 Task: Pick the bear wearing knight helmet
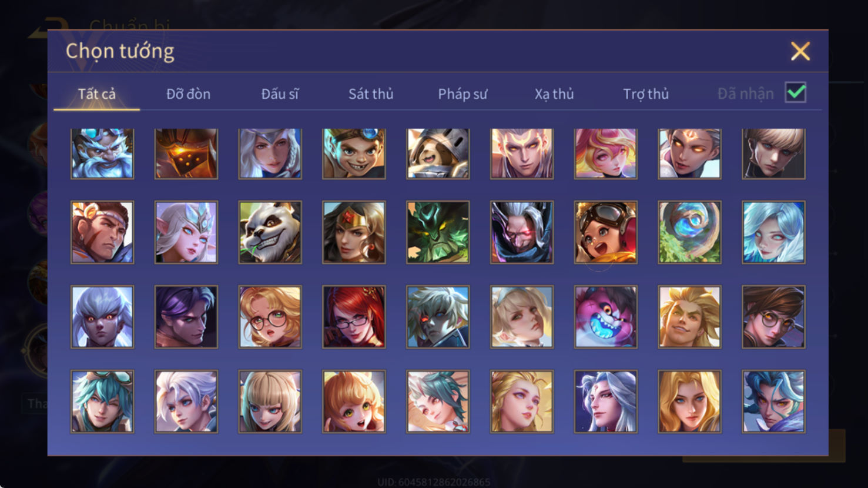coord(438,153)
